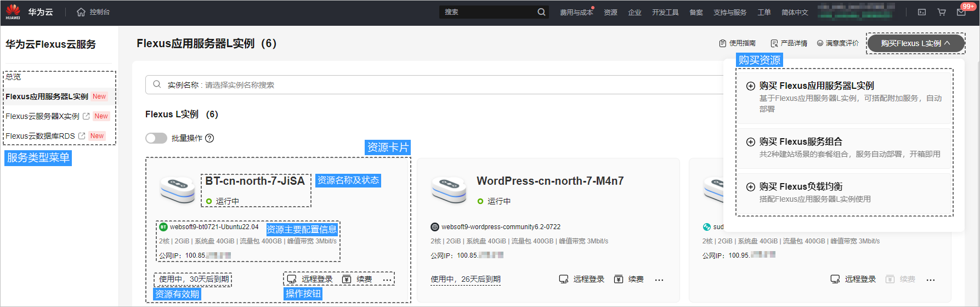Open the 费用与成本 menu
Viewport: 980px width, 307px height.
(576, 12)
